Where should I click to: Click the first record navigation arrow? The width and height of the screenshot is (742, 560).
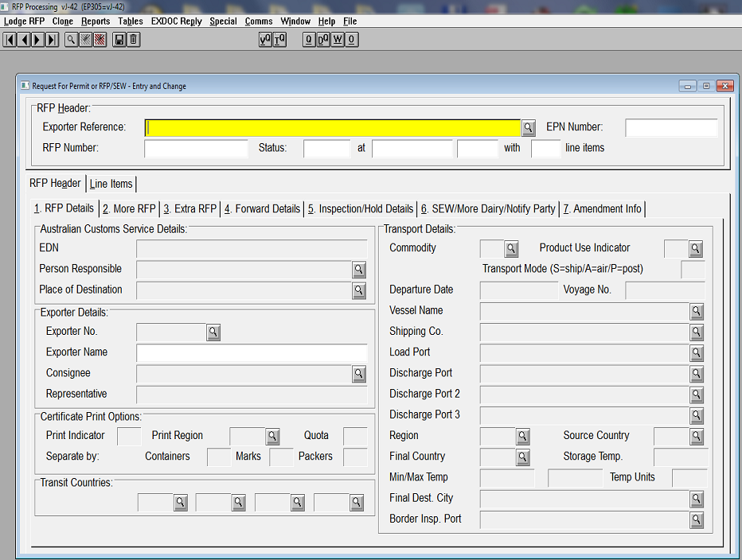point(10,40)
